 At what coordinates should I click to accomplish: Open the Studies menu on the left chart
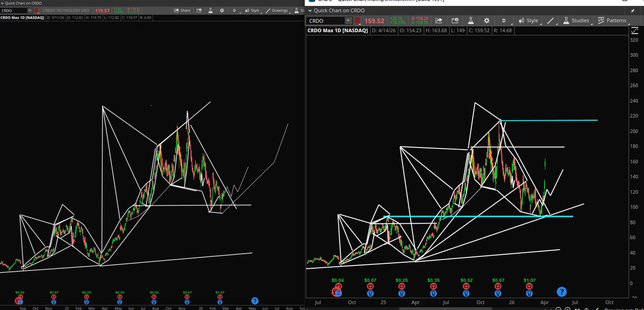296,10
